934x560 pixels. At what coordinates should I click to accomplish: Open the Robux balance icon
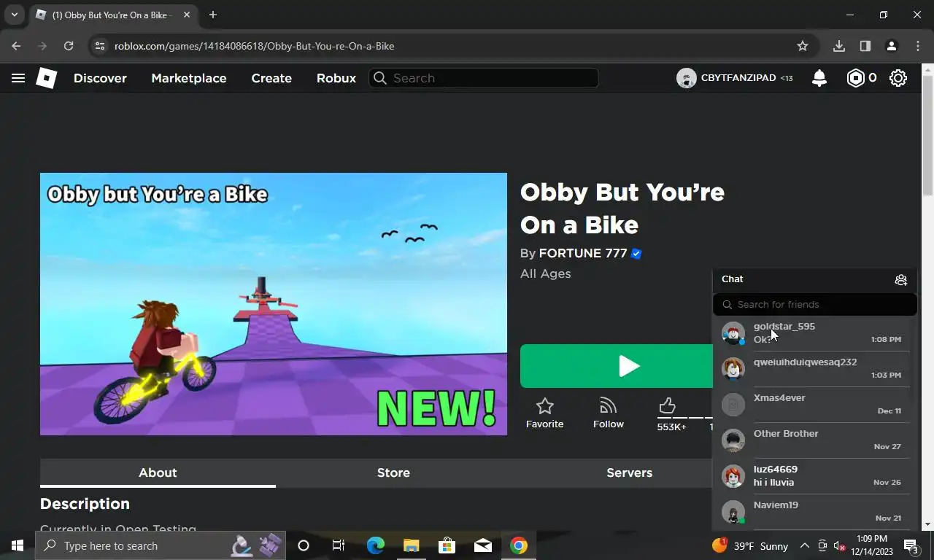click(855, 78)
